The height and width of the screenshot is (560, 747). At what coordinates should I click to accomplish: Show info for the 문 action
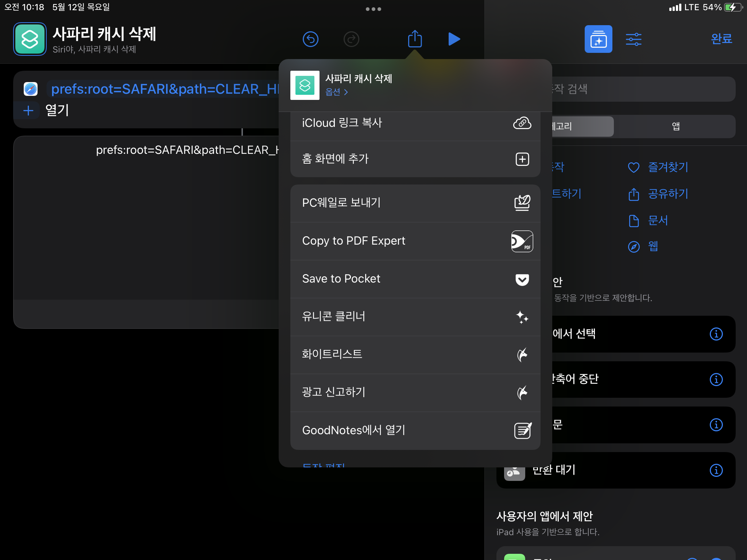(716, 425)
